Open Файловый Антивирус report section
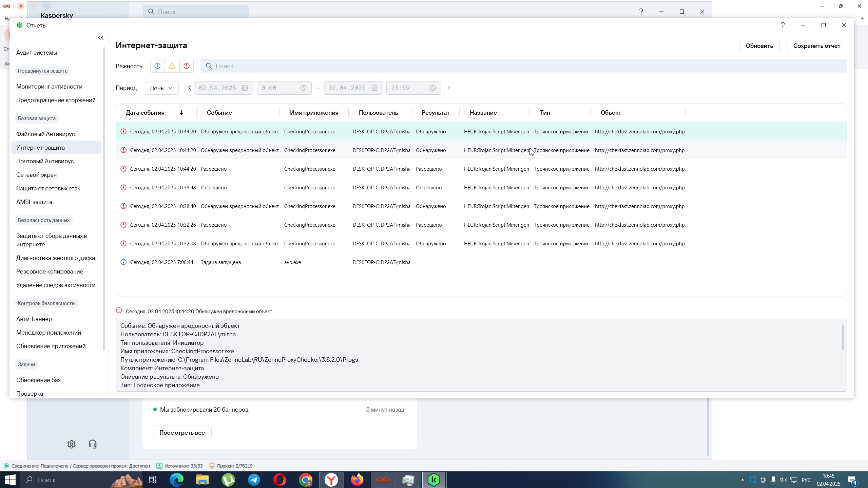 (45, 134)
